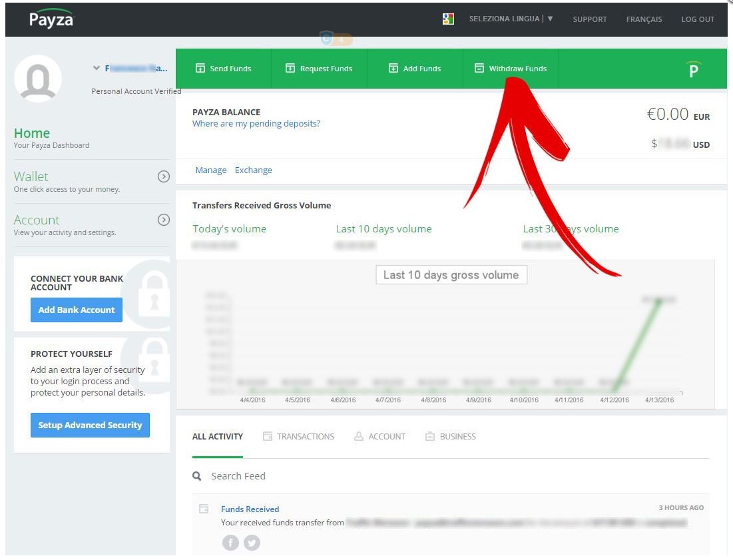Open the pending deposits help link
This screenshot has width=733, height=560.
tap(256, 124)
